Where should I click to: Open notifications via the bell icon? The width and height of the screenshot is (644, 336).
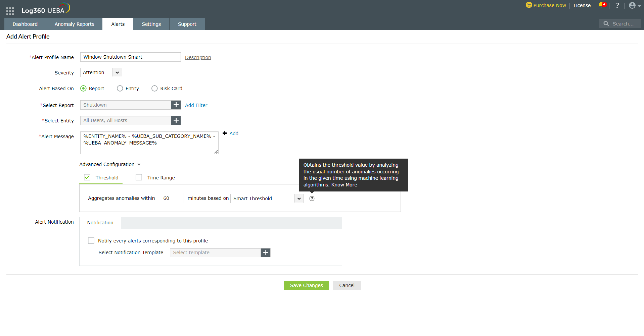click(601, 5)
